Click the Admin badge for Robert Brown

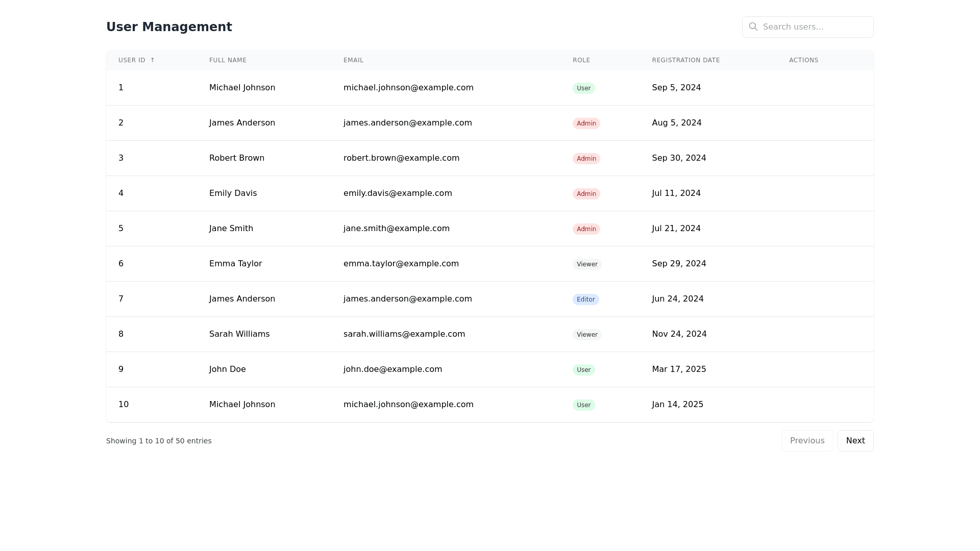click(586, 159)
